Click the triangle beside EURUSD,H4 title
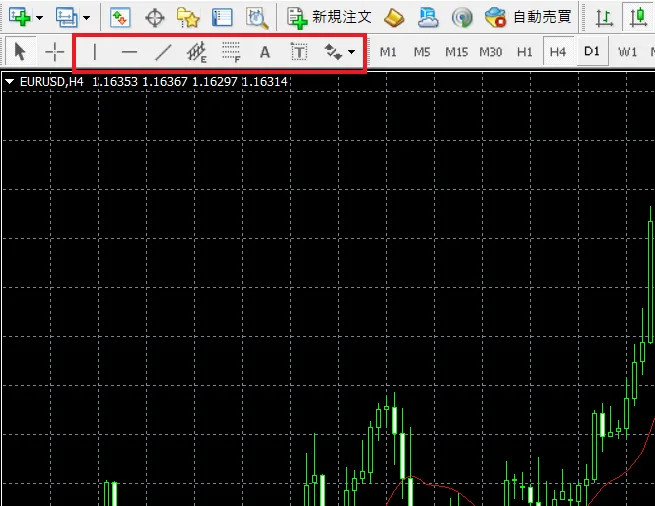The height and width of the screenshot is (506, 655). coord(9,81)
